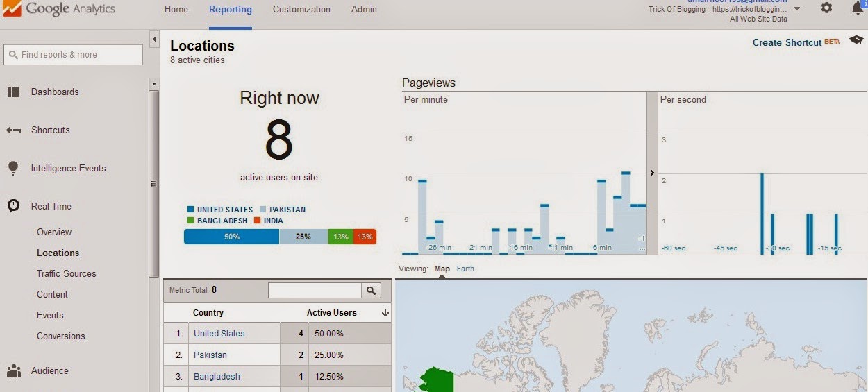Click the graduation cap help icon
The height and width of the screenshot is (392, 868).
pos(856,41)
